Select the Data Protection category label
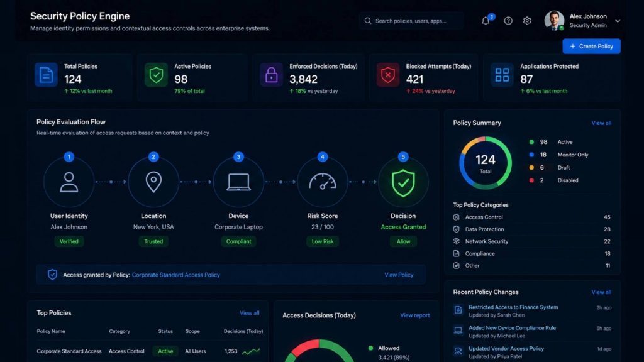Image resolution: width=644 pixels, height=362 pixels. tap(484, 229)
